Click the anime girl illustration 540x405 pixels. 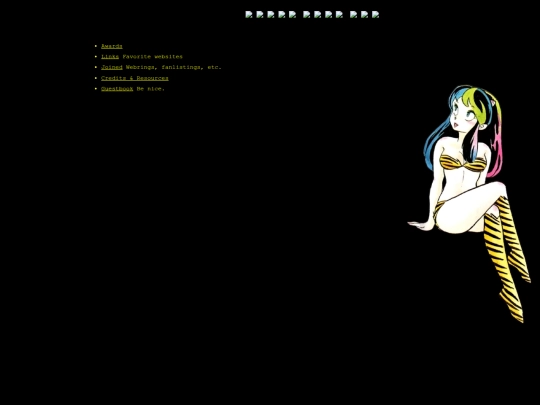(x=469, y=203)
